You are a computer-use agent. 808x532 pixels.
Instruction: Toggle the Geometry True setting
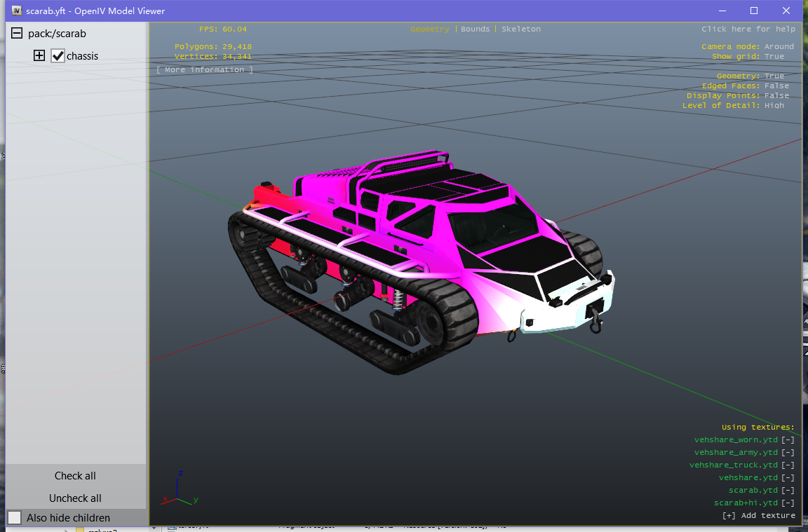point(774,76)
